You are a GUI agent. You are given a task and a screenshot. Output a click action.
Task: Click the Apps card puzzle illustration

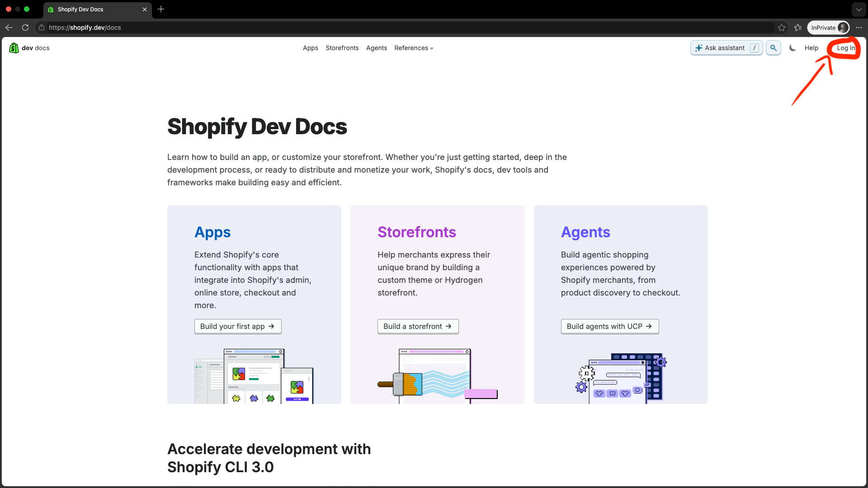pyautogui.click(x=254, y=376)
